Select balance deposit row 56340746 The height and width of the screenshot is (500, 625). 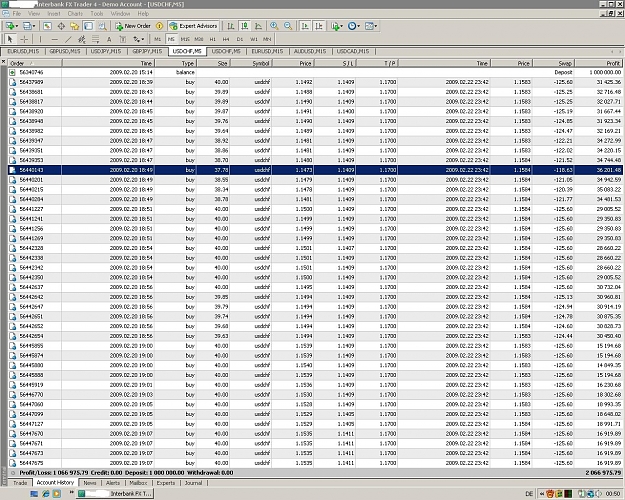click(315, 72)
